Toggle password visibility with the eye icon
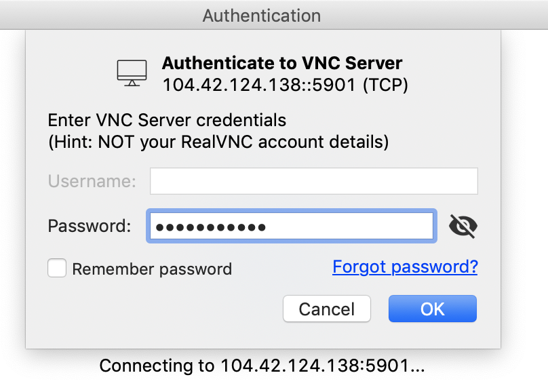Viewport: 548px width, 392px height. coord(463,226)
